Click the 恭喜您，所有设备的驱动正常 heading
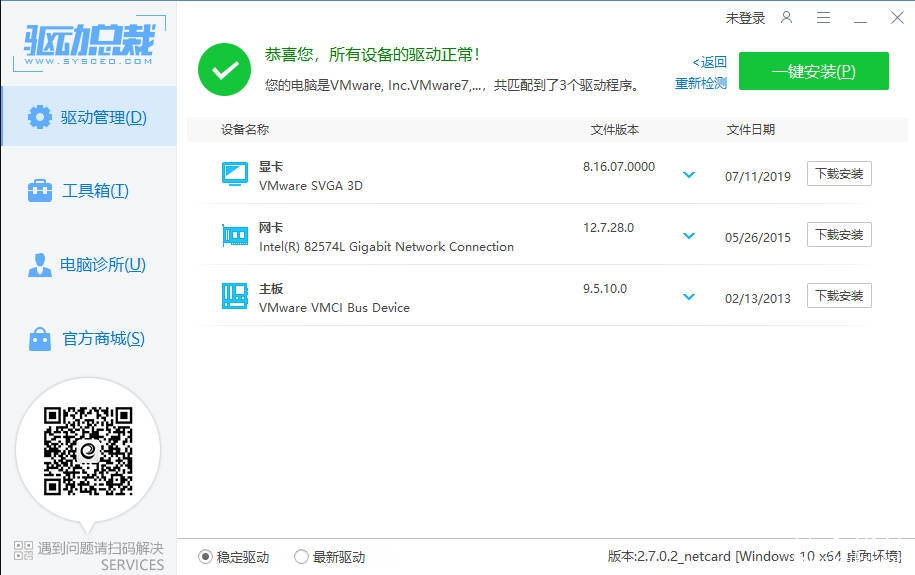Image resolution: width=915 pixels, height=575 pixels. coord(372,55)
